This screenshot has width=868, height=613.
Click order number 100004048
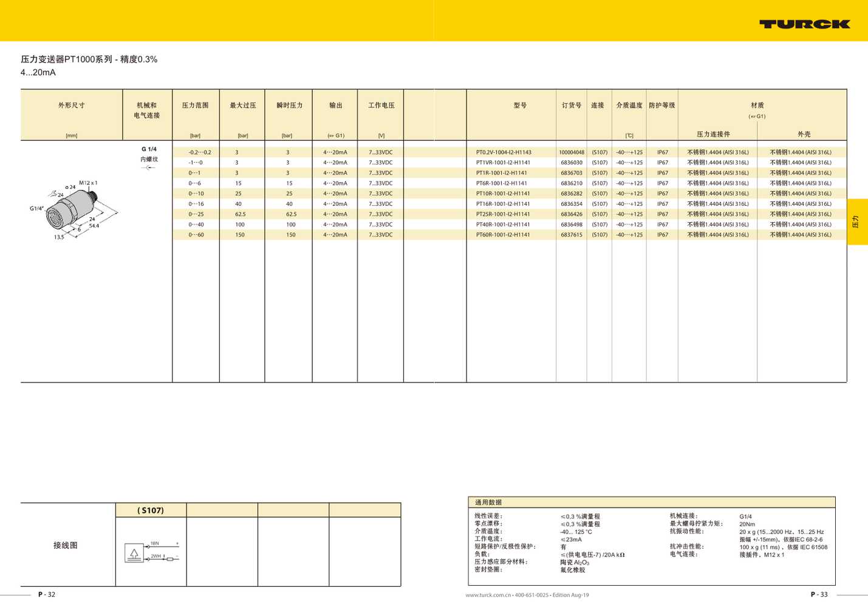pyautogui.click(x=572, y=152)
